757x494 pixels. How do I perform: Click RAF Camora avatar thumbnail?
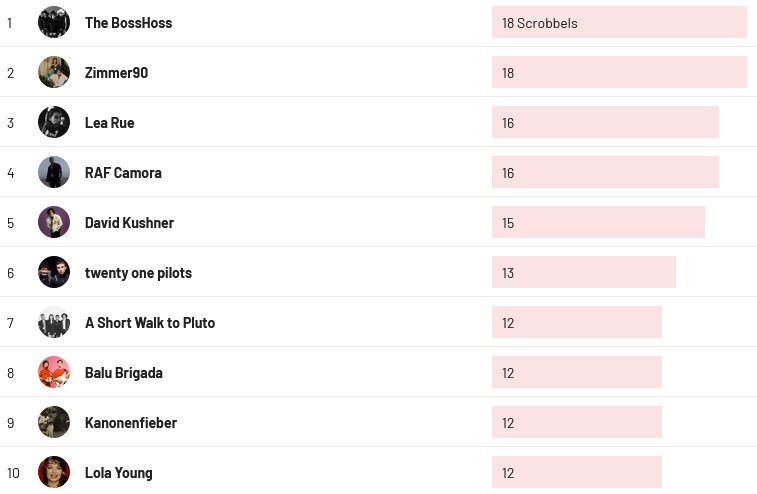click(54, 172)
